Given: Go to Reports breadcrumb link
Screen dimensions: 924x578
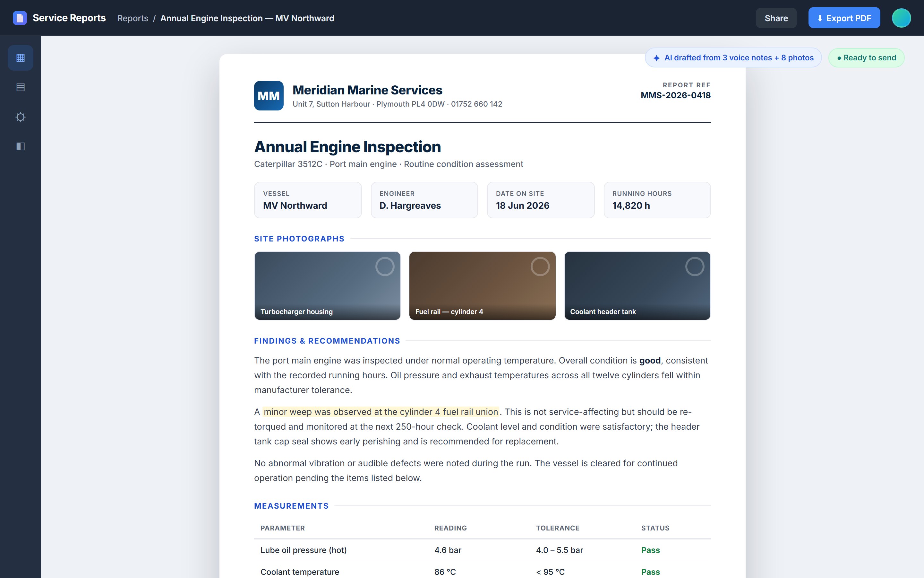Looking at the screenshot, I should (133, 18).
